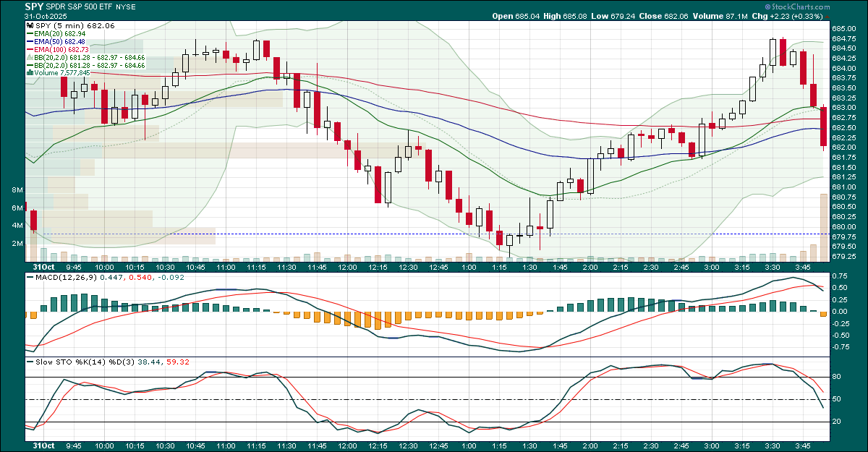Click the 2M volume axis label
This screenshot has width=868, height=452.
click(x=19, y=244)
